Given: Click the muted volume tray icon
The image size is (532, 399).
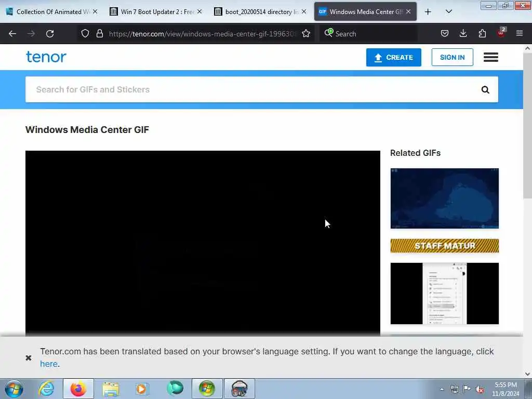Looking at the screenshot, I should 480,389.
